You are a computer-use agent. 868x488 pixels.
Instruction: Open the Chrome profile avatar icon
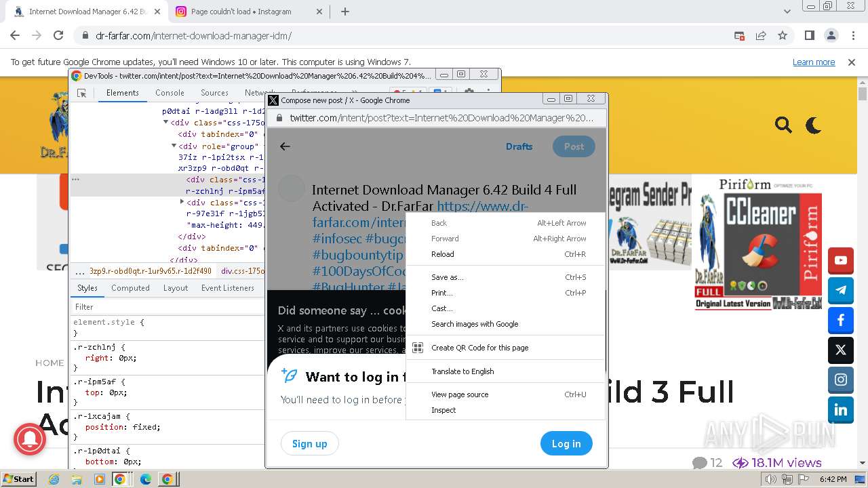(831, 35)
